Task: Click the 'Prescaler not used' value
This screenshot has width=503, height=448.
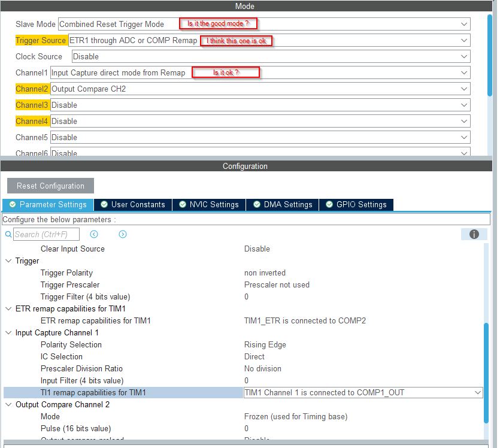Action: point(277,285)
